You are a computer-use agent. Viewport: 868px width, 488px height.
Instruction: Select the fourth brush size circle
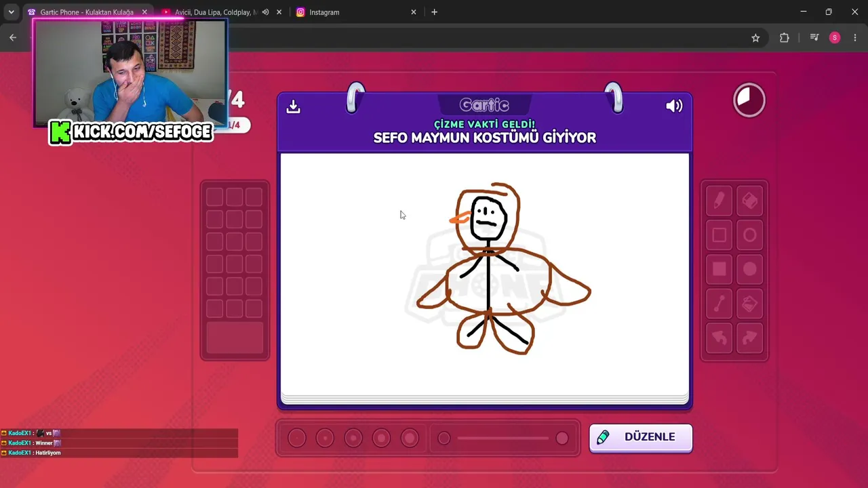pos(381,439)
